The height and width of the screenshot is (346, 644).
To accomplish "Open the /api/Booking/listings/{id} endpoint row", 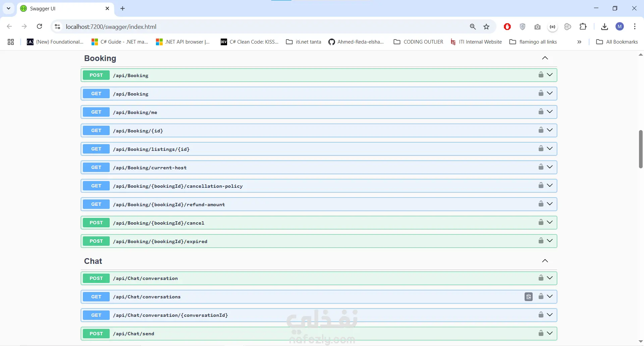I will tap(319, 149).
